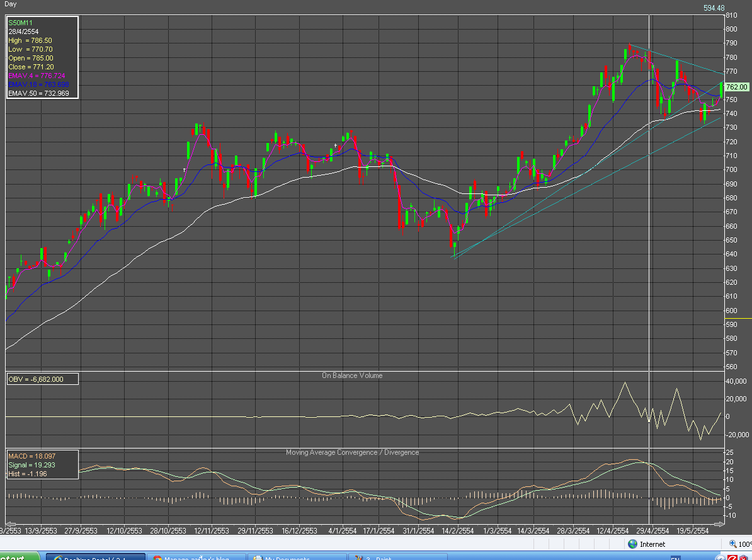Click the 762.00 last price tag
This screenshot has width=752, height=560.
(737, 87)
